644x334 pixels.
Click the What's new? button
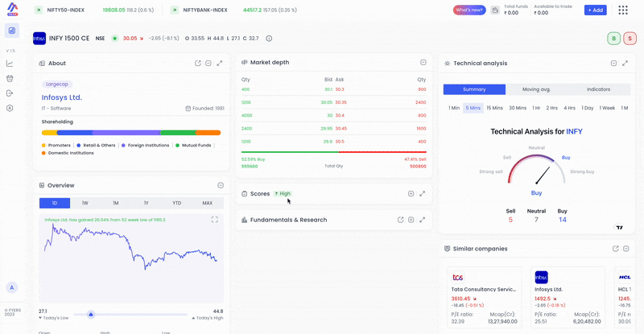tap(469, 10)
